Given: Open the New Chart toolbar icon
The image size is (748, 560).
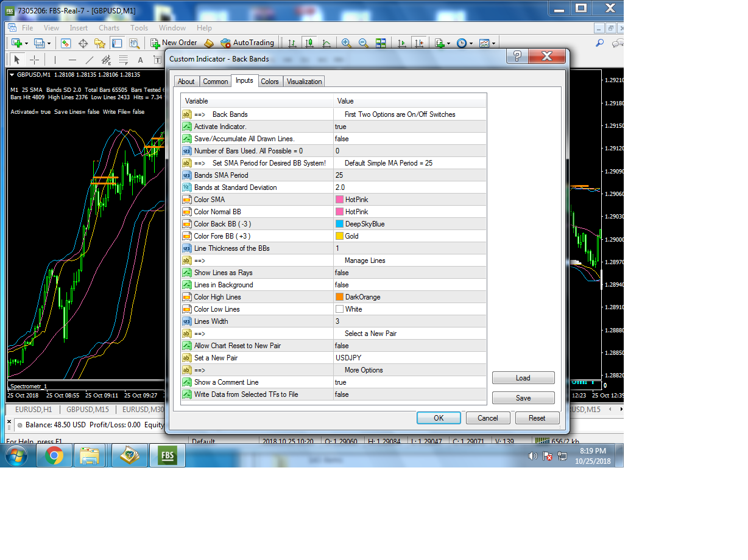Looking at the screenshot, I should [x=16, y=43].
